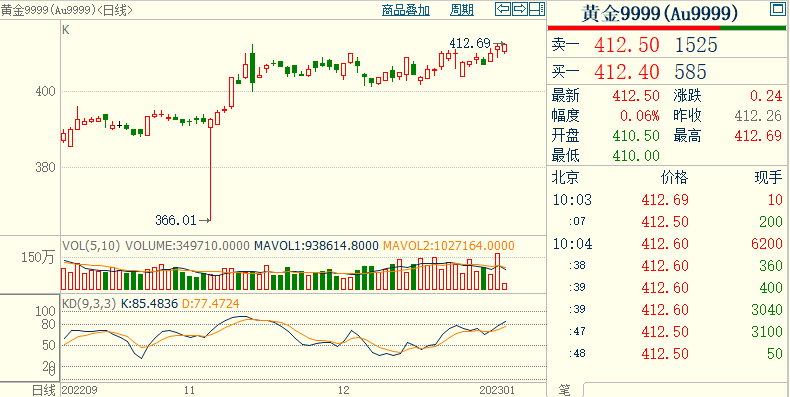Click the quote panel heading 黄金9999(Au9999)
The image size is (790, 397).
660,14
